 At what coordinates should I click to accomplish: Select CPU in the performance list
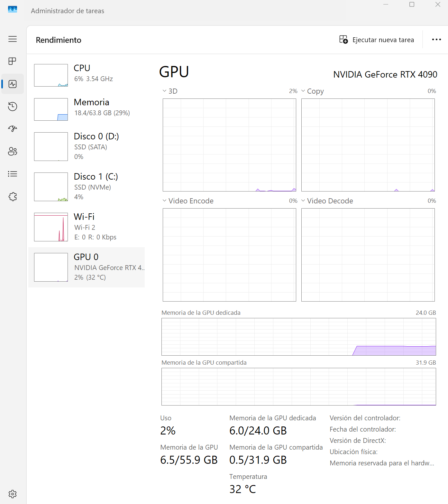(87, 75)
